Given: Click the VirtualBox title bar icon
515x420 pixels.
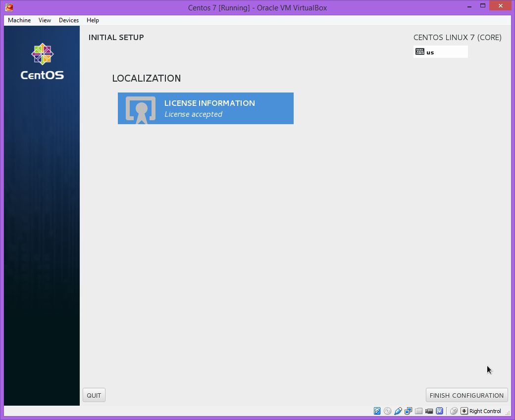Looking at the screenshot, I should (9, 7).
